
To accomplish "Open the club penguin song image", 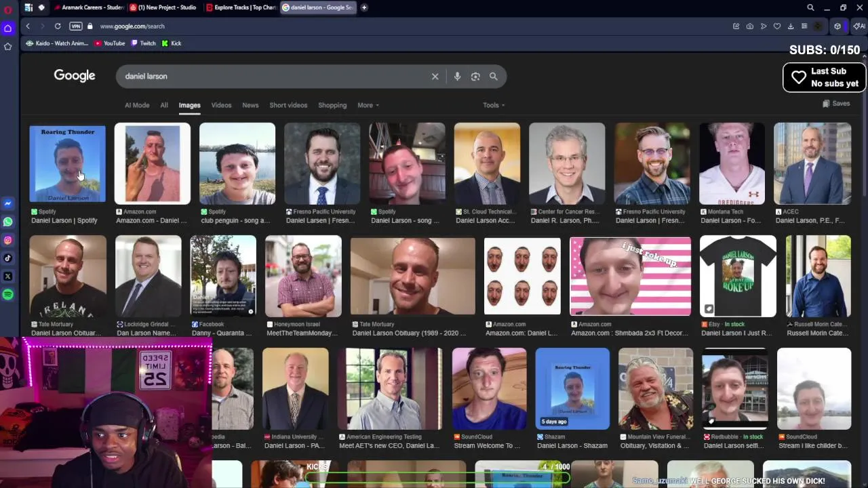I will coord(237,163).
